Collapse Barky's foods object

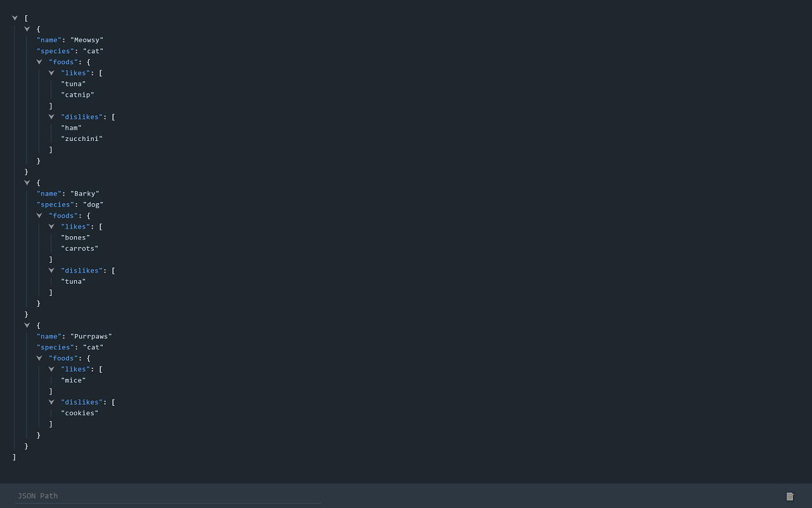click(x=39, y=215)
